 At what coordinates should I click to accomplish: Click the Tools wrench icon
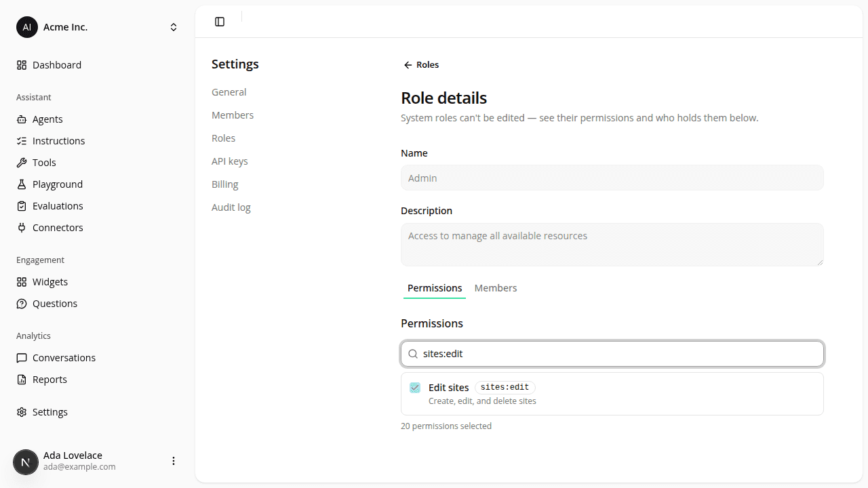coord(22,163)
